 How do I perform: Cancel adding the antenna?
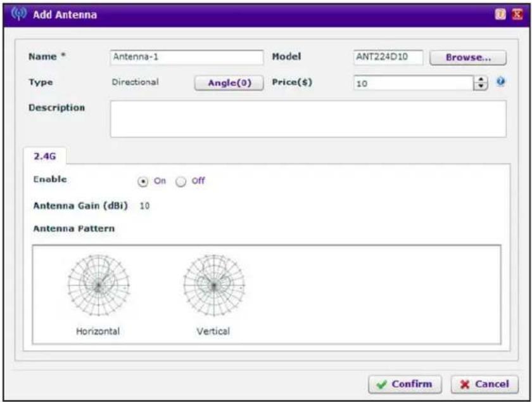pyautogui.click(x=484, y=384)
